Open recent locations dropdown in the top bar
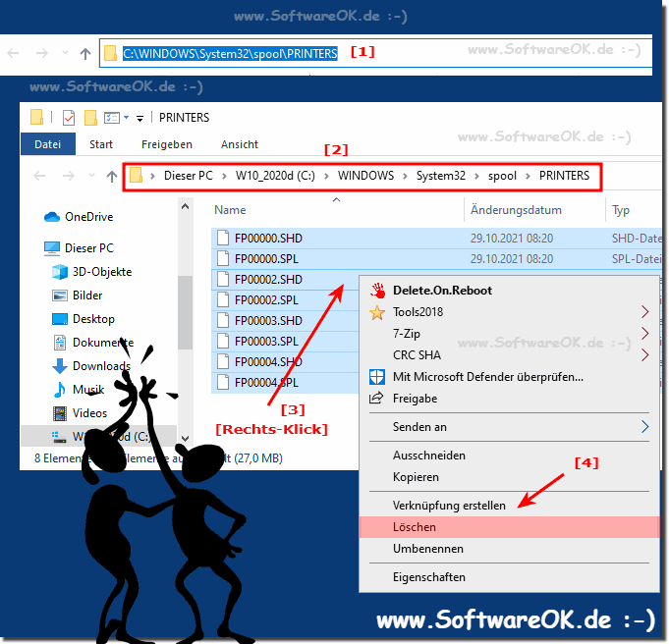The height and width of the screenshot is (644, 669). (x=65, y=53)
